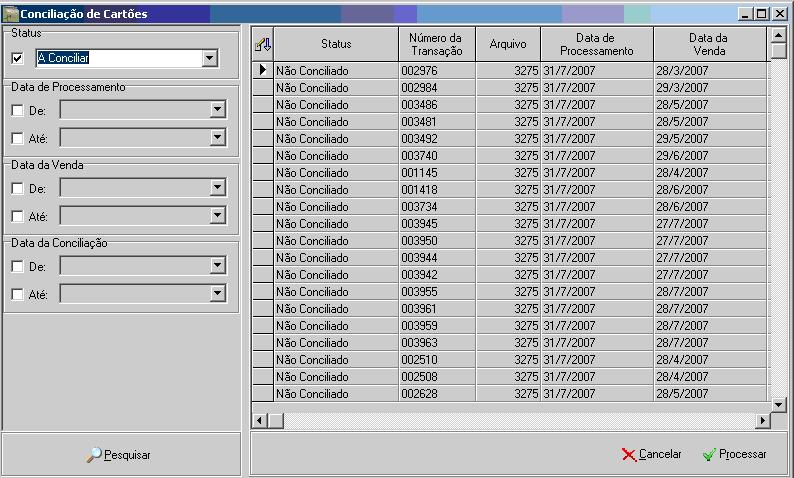Select transaction cell 003963
Viewport: 794px width, 478px height.
(x=437, y=343)
